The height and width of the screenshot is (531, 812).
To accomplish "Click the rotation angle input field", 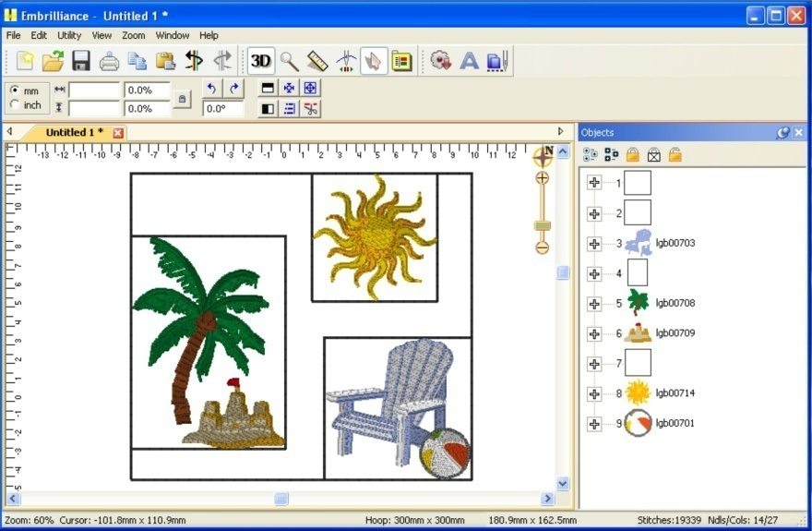I will [222, 109].
